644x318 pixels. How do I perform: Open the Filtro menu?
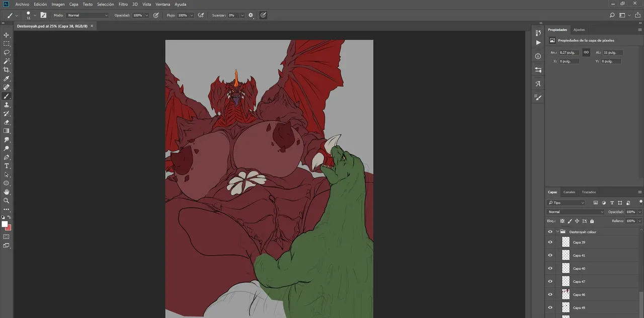(x=123, y=4)
